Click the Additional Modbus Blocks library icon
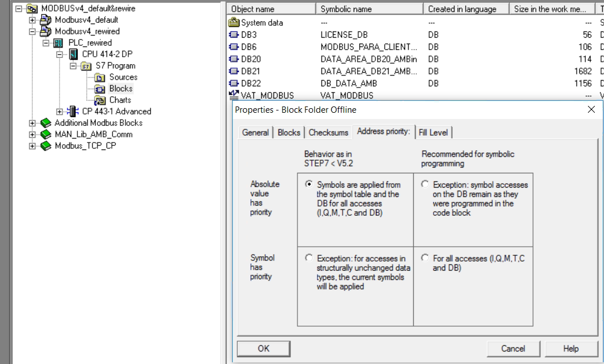Image resolution: width=604 pixels, height=364 pixels. 45,123
